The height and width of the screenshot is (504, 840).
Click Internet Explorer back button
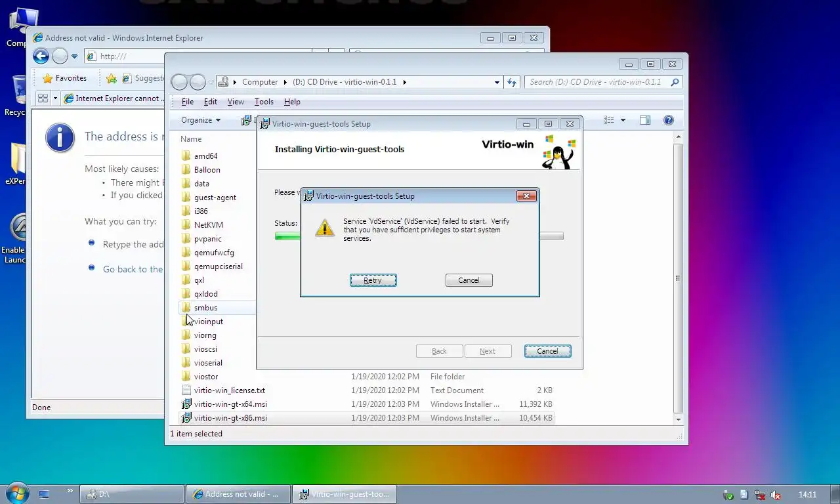coord(41,56)
